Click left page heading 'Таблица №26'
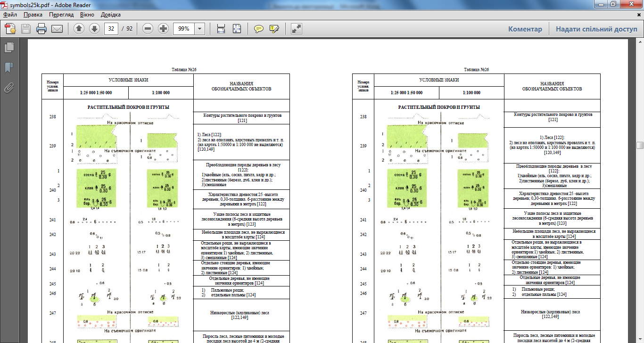The image size is (644, 343). 184,70
